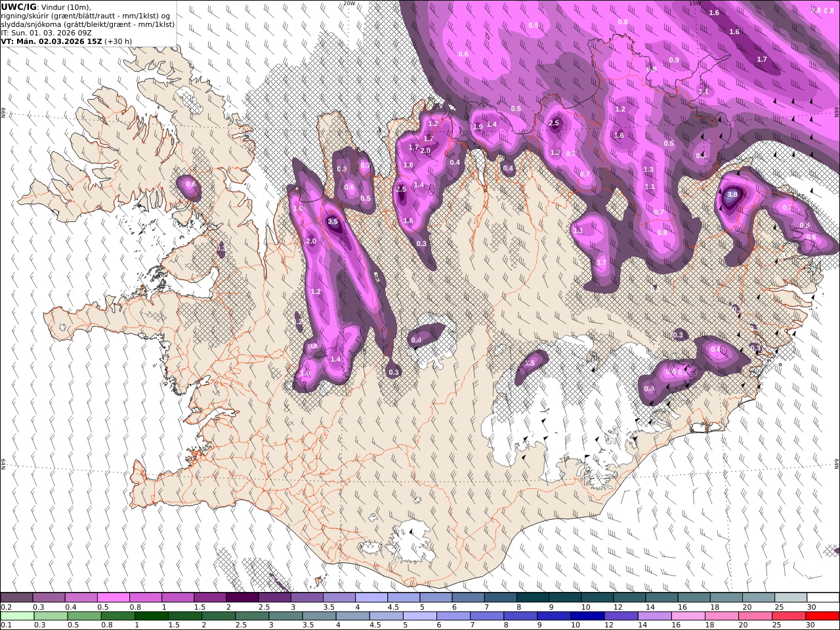Screen dimensions: 840x630
Task: Click the 0.2 label under the snow legend
Action: click(x=5, y=607)
